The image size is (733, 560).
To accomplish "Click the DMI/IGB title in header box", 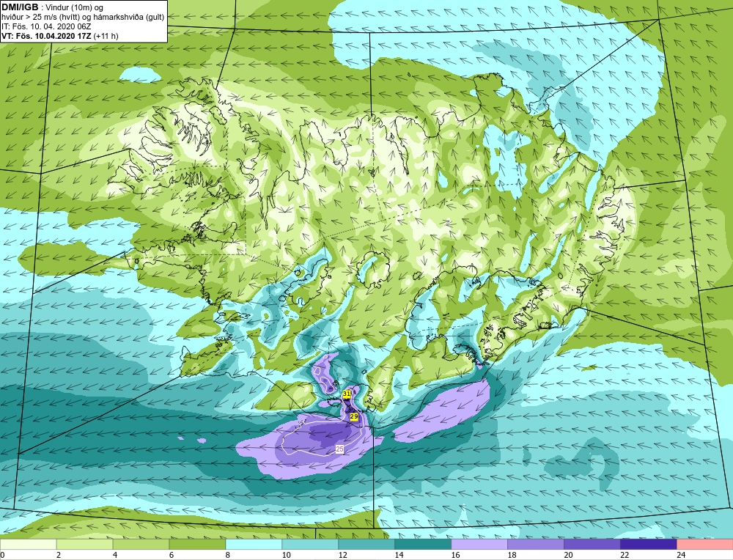I will [20, 7].
